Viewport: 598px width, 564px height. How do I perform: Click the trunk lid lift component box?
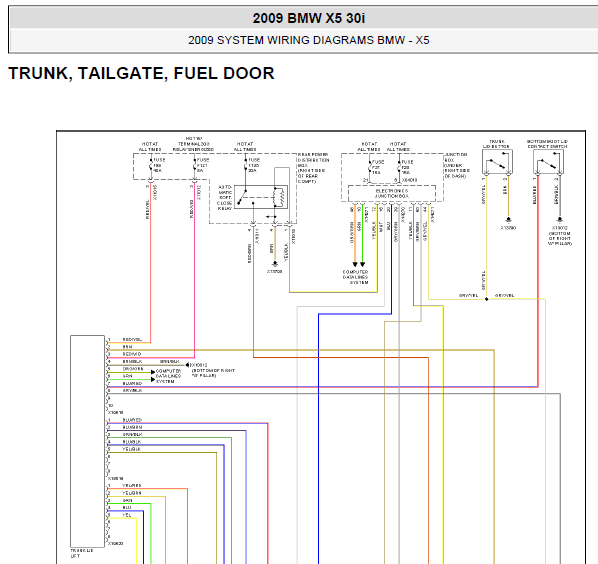87,441
